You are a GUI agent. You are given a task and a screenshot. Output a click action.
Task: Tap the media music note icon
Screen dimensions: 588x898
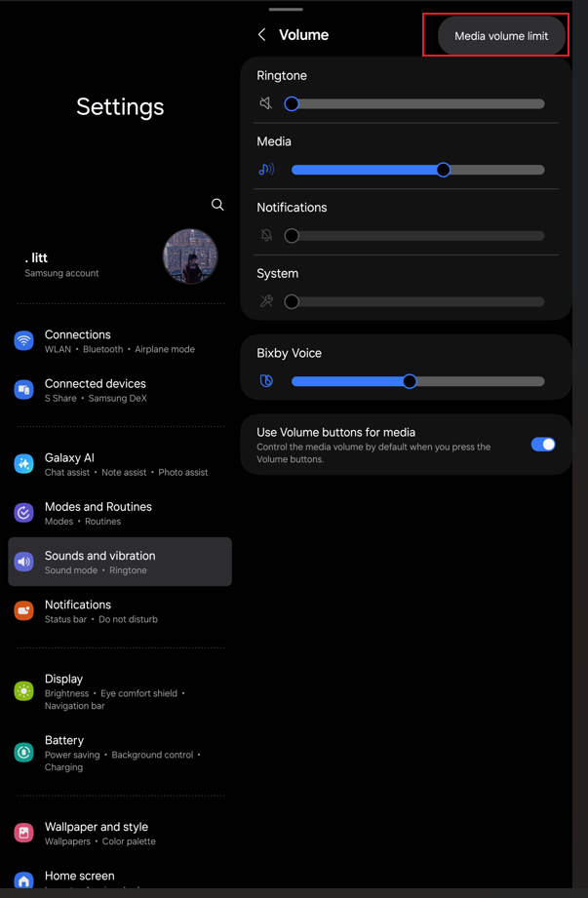(x=266, y=170)
